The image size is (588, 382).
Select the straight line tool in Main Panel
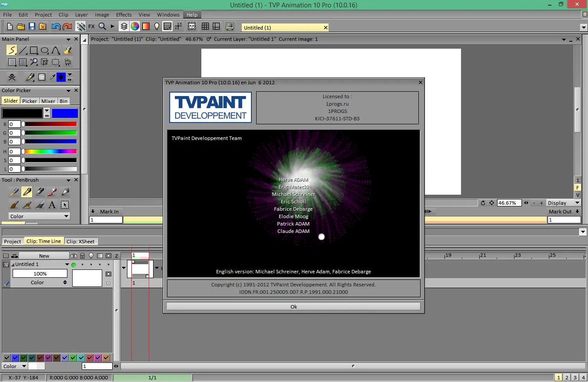pos(23,50)
